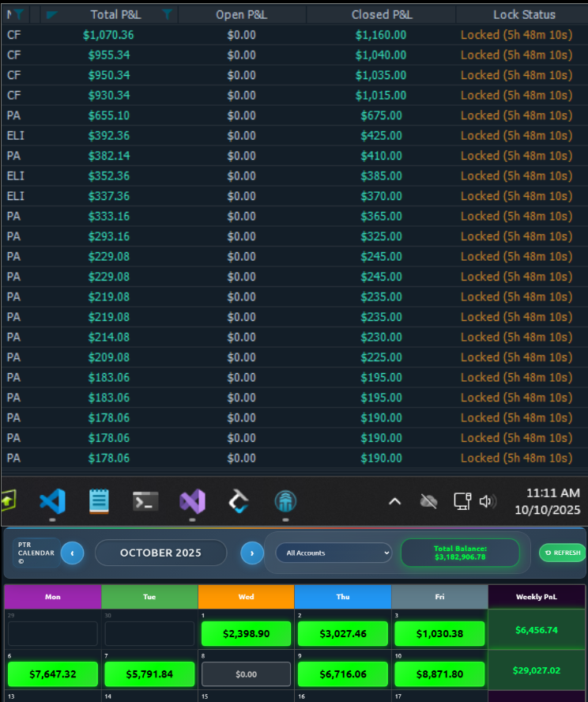Select the Tue column header
The height and width of the screenshot is (702, 588).
(x=149, y=597)
